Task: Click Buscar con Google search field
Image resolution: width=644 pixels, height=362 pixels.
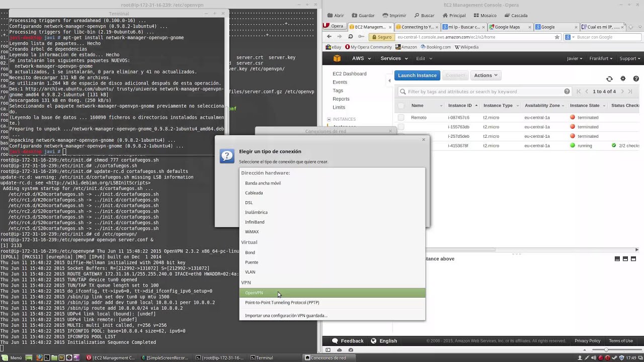Action: (604, 37)
